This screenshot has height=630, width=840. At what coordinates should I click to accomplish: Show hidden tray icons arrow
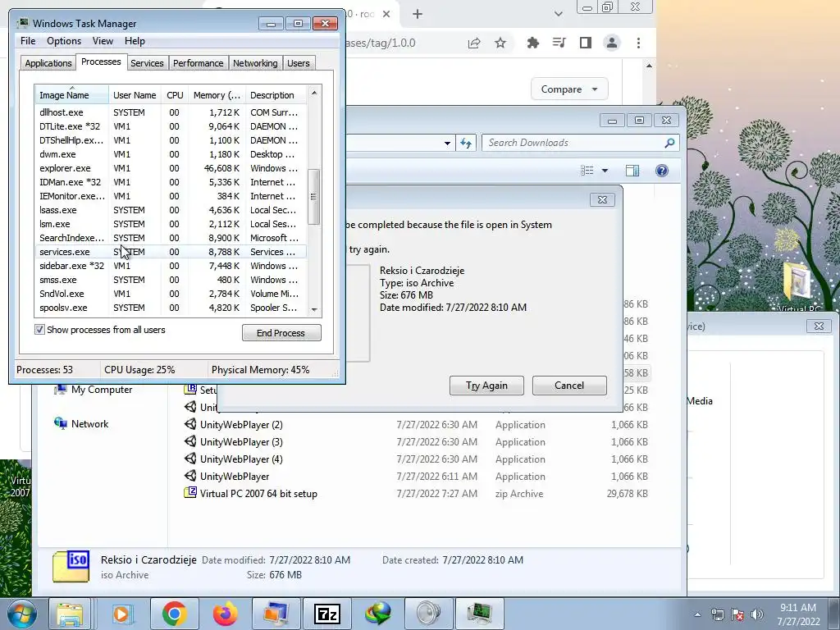pyautogui.click(x=697, y=614)
